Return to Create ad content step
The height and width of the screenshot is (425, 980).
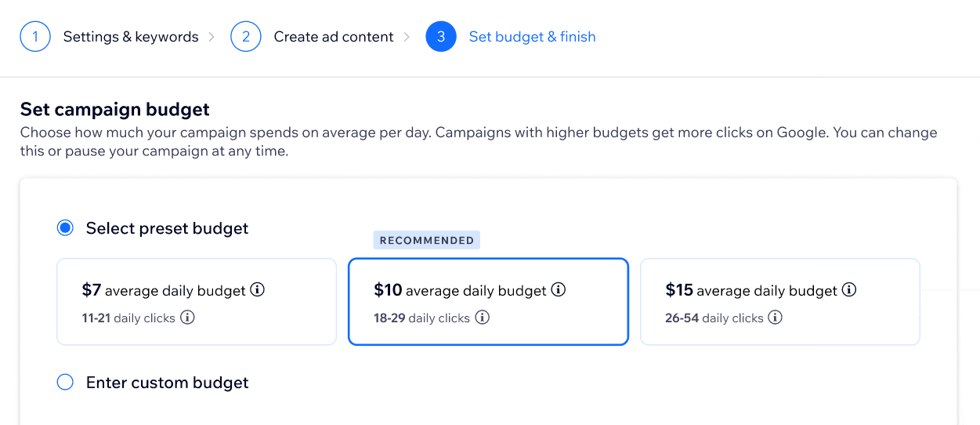point(333,37)
